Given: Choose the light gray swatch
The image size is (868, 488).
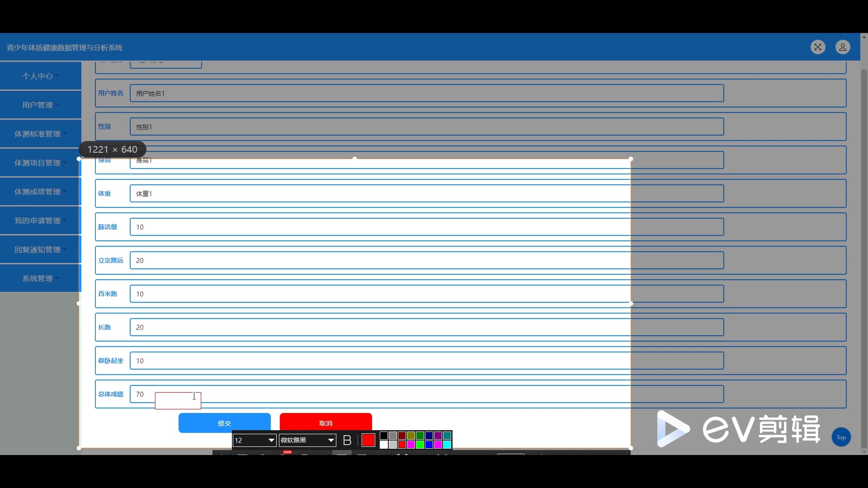Looking at the screenshot, I should coord(393,445).
